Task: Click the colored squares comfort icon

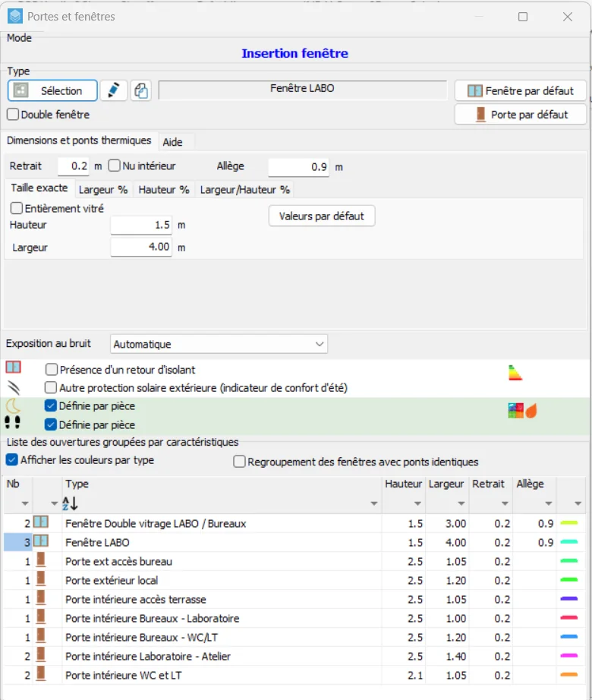Action: (515, 411)
